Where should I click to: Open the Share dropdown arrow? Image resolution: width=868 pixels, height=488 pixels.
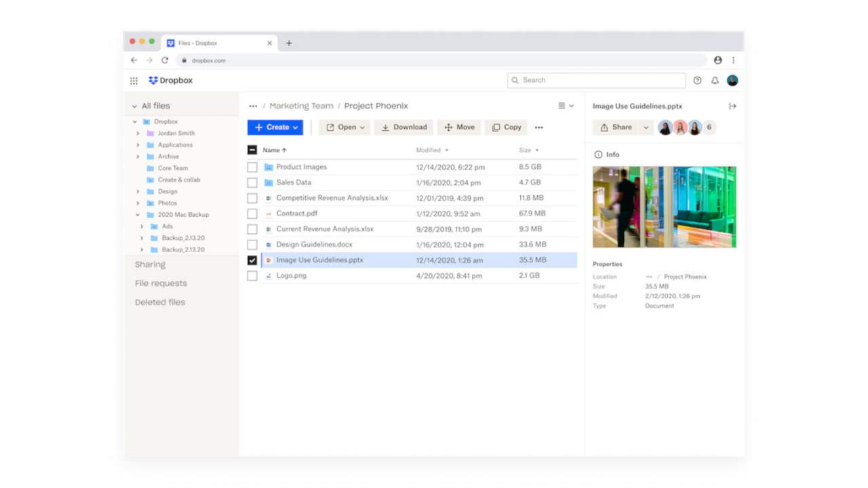click(646, 127)
